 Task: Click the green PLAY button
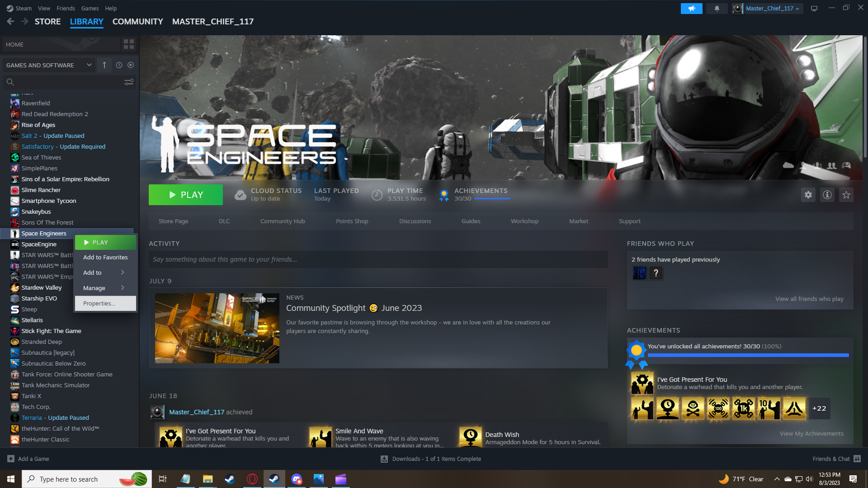[x=186, y=195]
